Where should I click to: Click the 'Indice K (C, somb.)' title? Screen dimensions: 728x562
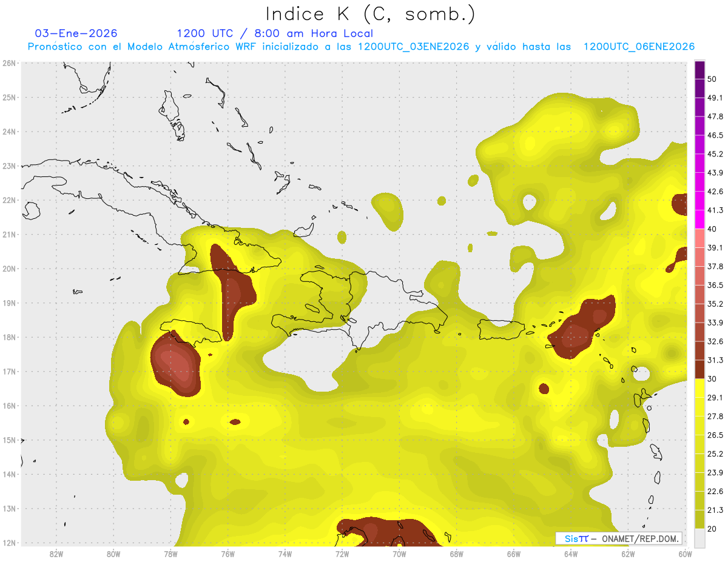[x=370, y=14]
